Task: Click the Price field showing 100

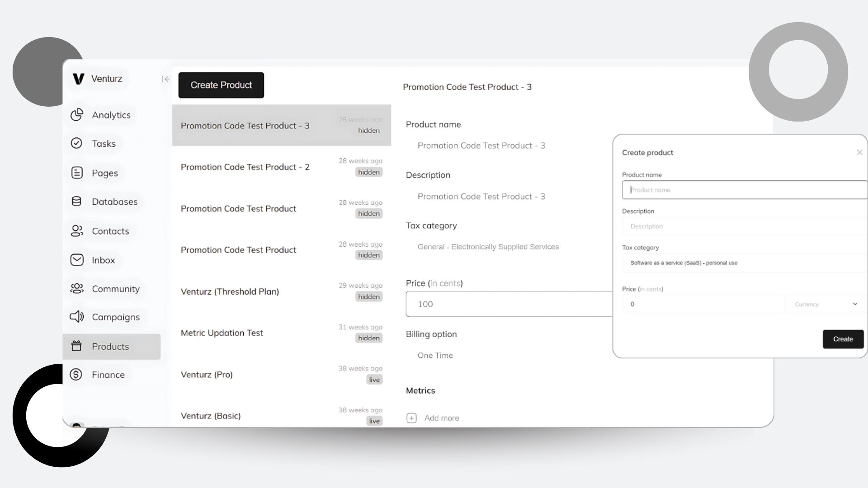Action: point(509,304)
